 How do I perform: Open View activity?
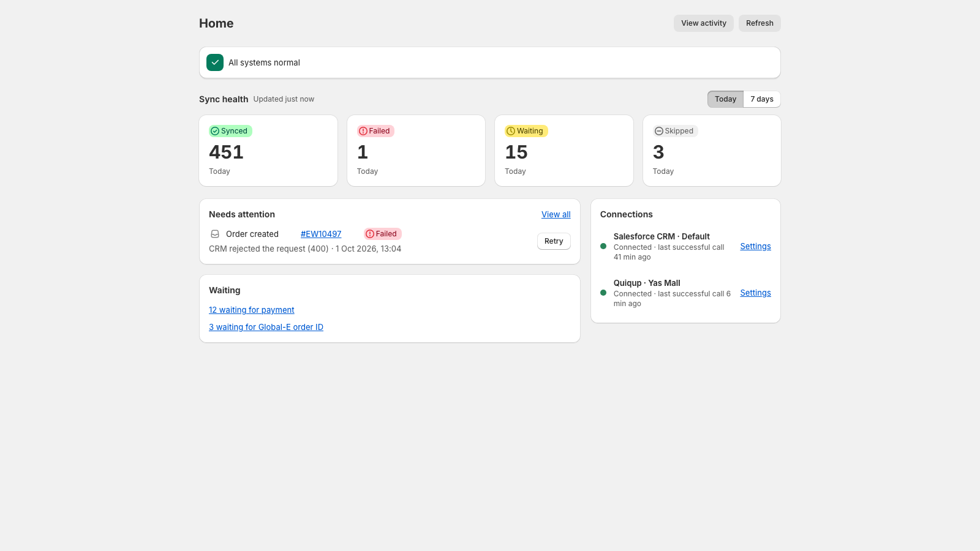[x=704, y=23]
